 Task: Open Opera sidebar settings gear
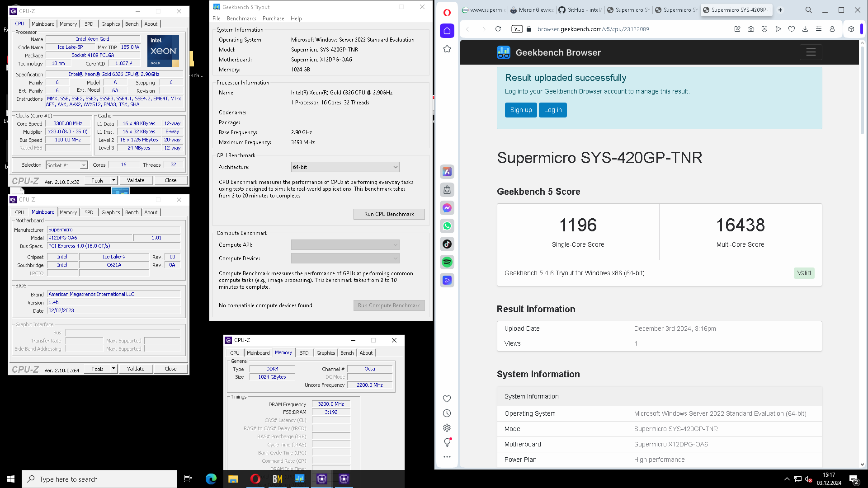pos(447,427)
